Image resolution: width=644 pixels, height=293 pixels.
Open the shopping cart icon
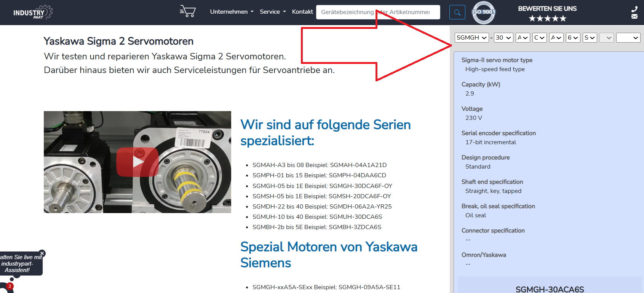(x=188, y=11)
